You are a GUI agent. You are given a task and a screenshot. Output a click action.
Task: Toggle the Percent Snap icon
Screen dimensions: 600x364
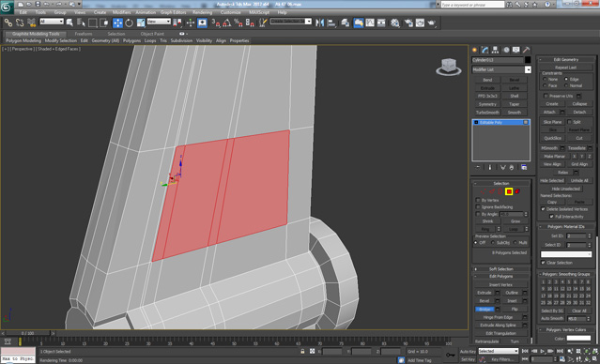point(238,23)
